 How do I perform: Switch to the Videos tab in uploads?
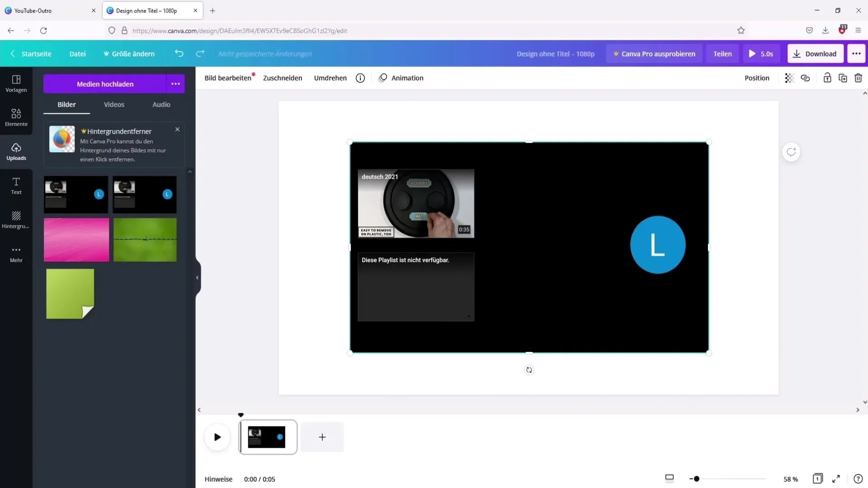(x=114, y=104)
